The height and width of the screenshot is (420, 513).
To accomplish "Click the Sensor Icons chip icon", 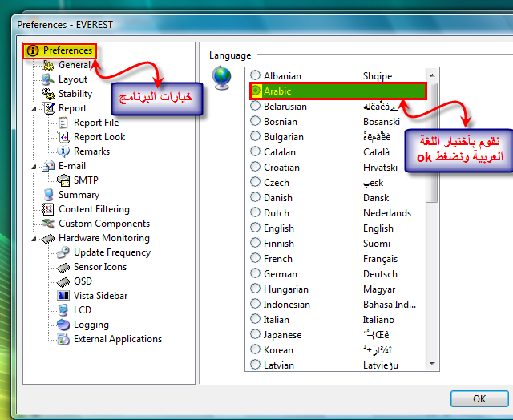I will (63, 268).
